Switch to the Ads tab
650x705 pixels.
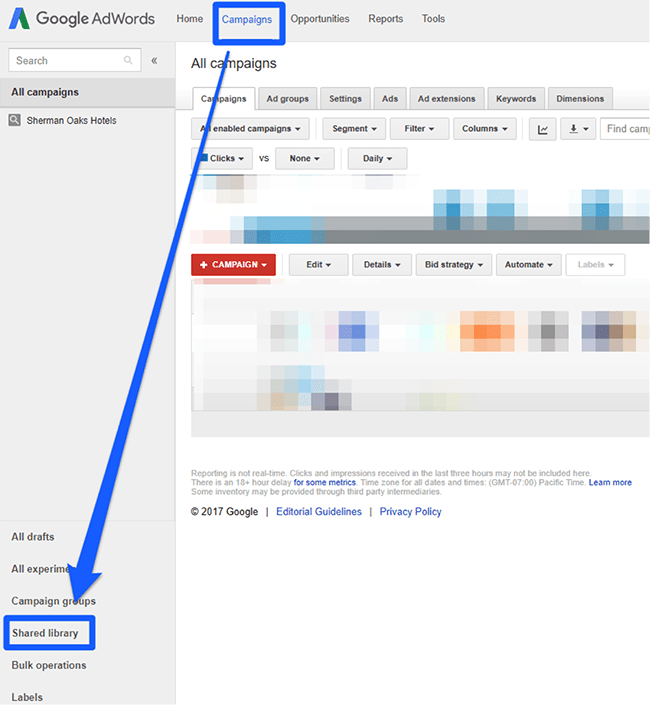pos(390,98)
